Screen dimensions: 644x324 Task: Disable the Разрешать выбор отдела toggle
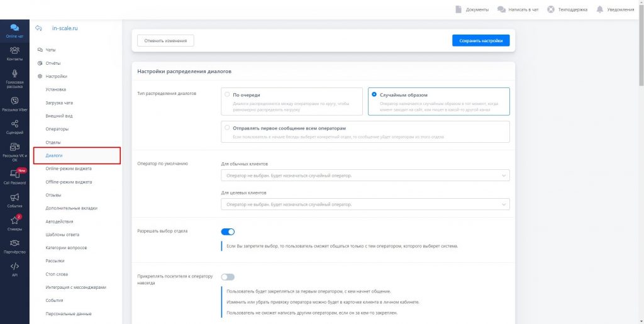(228, 232)
